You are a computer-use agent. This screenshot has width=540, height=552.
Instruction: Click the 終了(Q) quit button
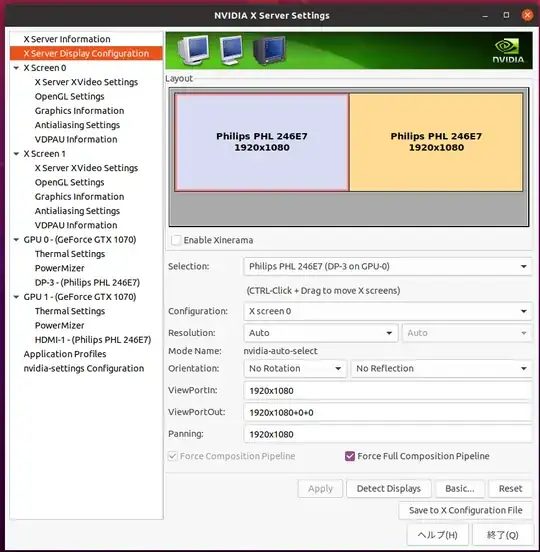tap(502, 535)
